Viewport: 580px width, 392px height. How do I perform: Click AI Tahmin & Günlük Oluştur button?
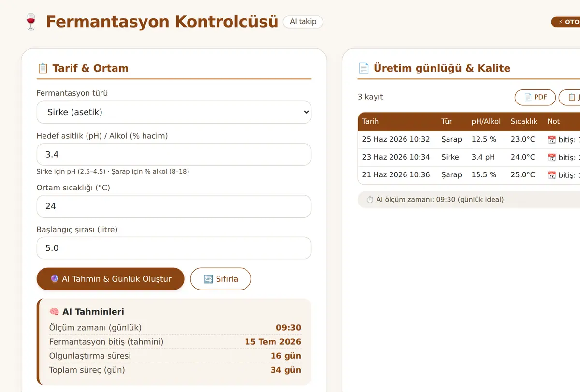point(111,279)
